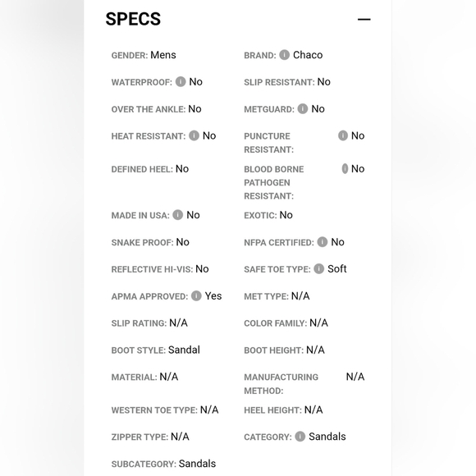Viewport: 476px width, 476px height.
Task: Click the Sandals subcategory value
Action: coord(197,464)
